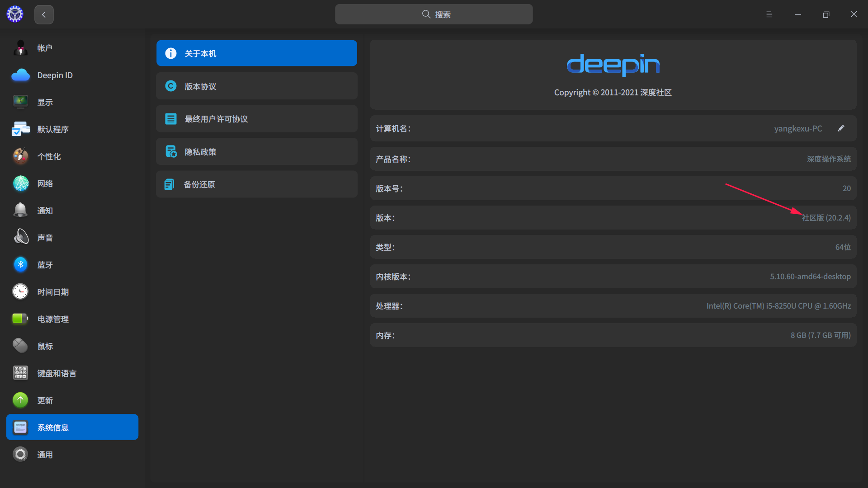Image resolution: width=868 pixels, height=488 pixels.
Task: Open 显示 settings in the sidebar
Action: click(45, 102)
